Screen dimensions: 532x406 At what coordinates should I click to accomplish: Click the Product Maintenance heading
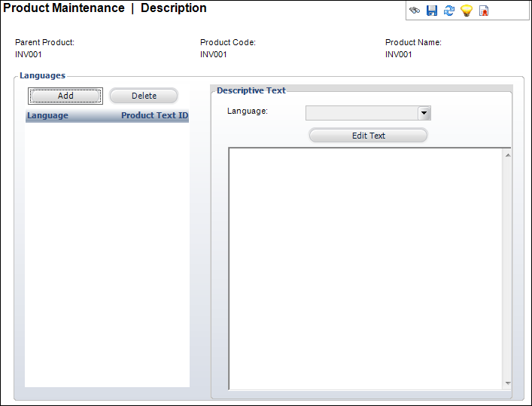coord(64,8)
